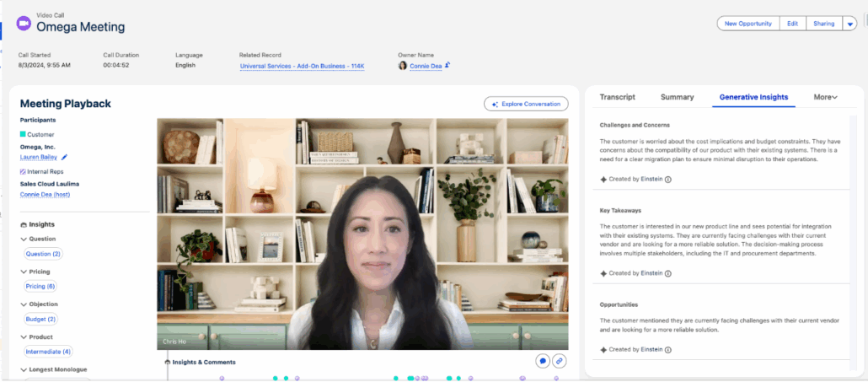Image resolution: width=868 pixels, height=382 pixels.
Task: Click the comment bubble icon under video
Action: 543,361
